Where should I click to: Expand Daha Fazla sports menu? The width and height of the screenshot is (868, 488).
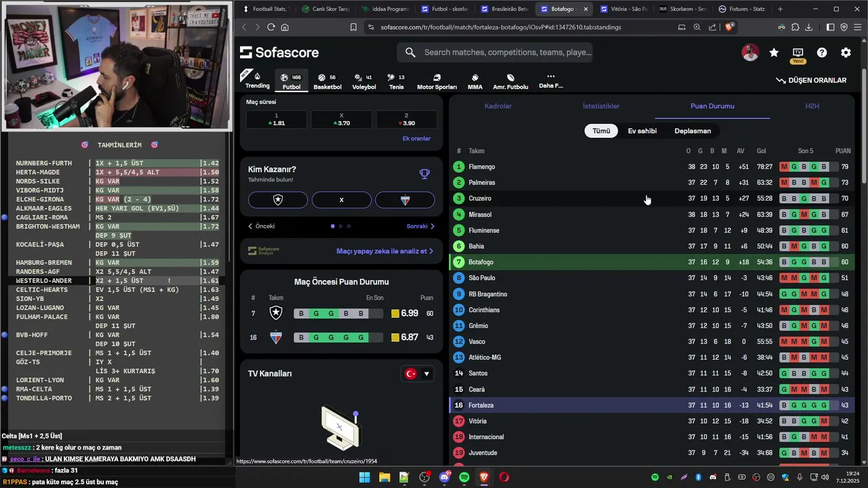tap(551, 81)
